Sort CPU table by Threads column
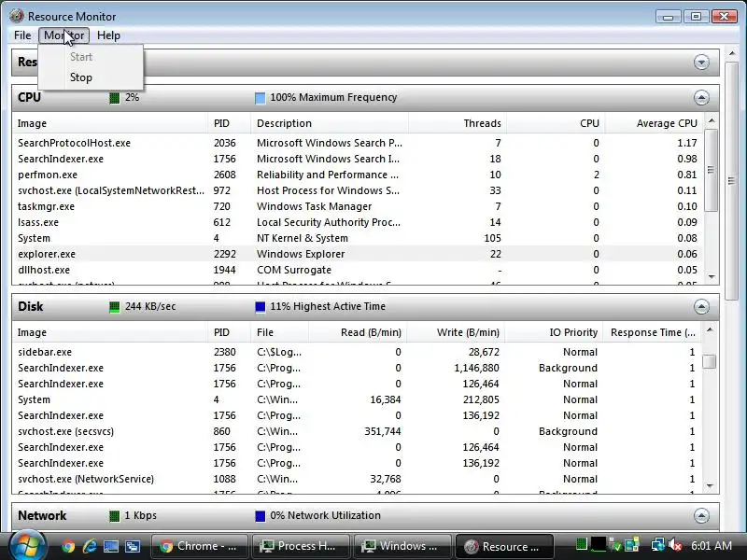 [458, 123]
